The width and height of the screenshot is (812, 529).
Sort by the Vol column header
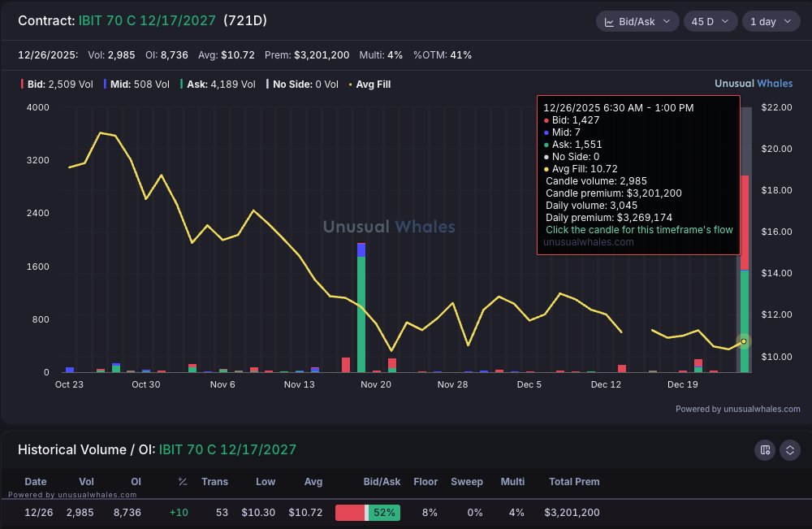[87, 482]
